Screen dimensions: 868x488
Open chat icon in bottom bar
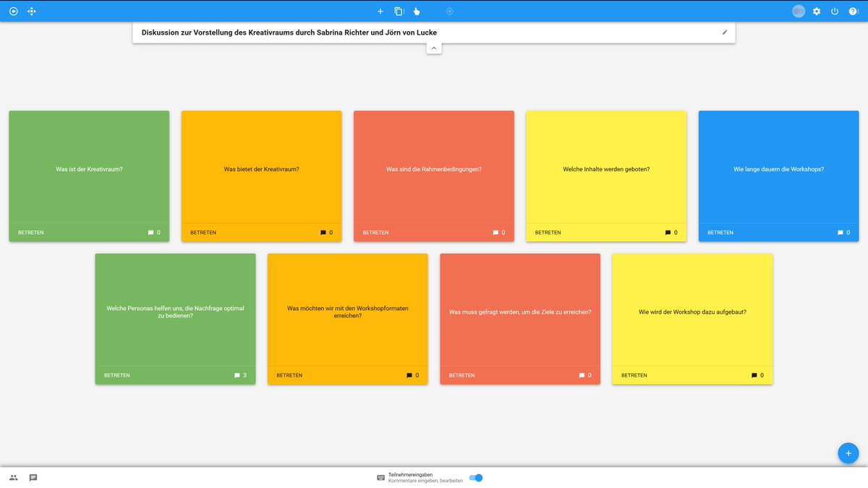[x=33, y=478]
